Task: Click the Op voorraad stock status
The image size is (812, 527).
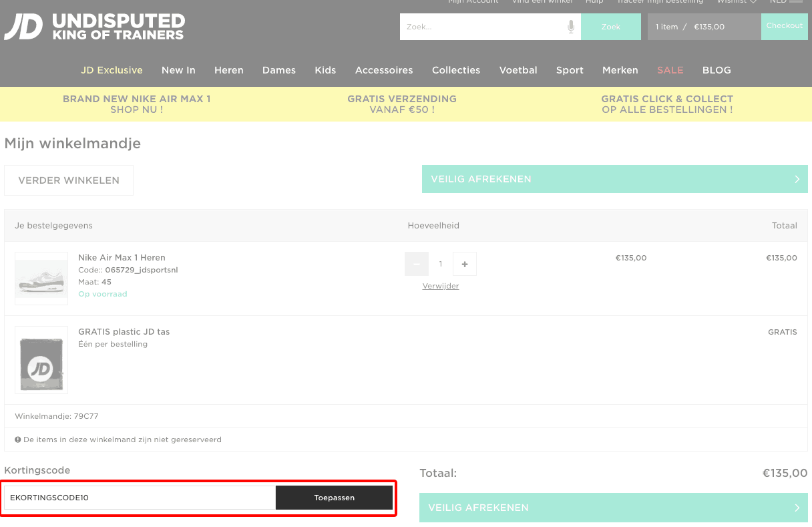Action: click(x=102, y=294)
